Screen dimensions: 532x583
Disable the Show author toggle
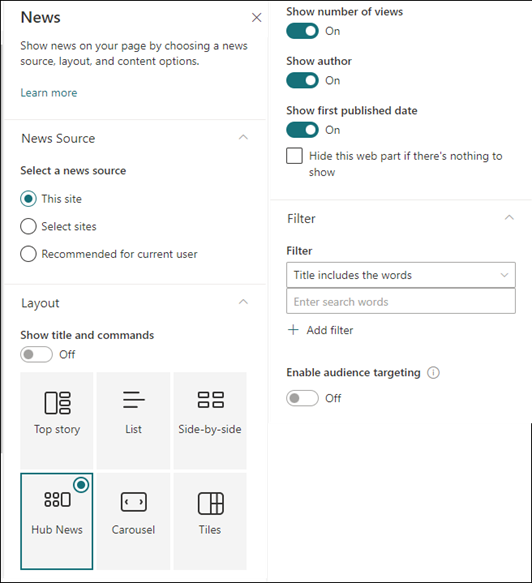coord(302,80)
